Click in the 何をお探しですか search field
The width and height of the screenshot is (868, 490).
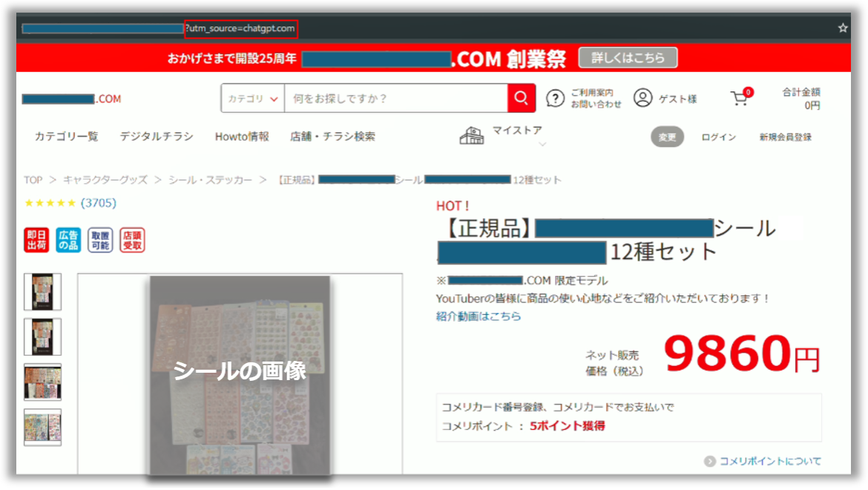pos(395,98)
